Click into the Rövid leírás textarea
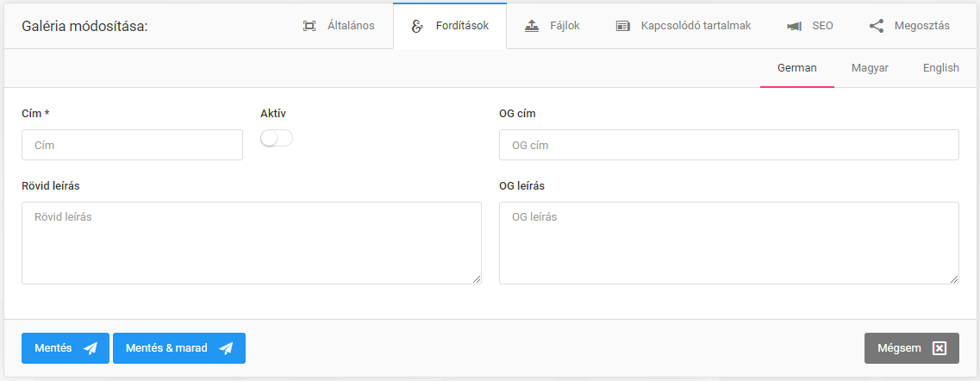980x381 pixels. click(252, 243)
